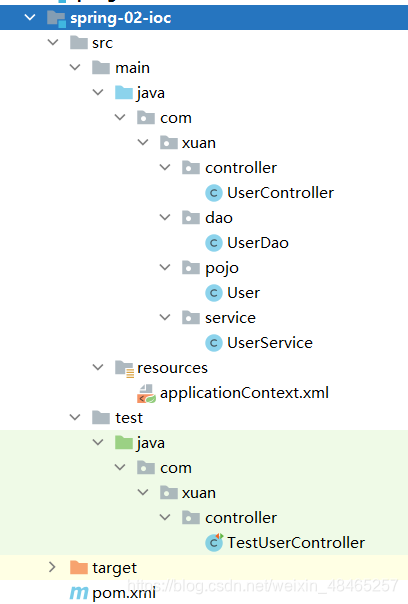Collapse the com package under test
Viewport: 408px width, 604px height.
point(120,468)
